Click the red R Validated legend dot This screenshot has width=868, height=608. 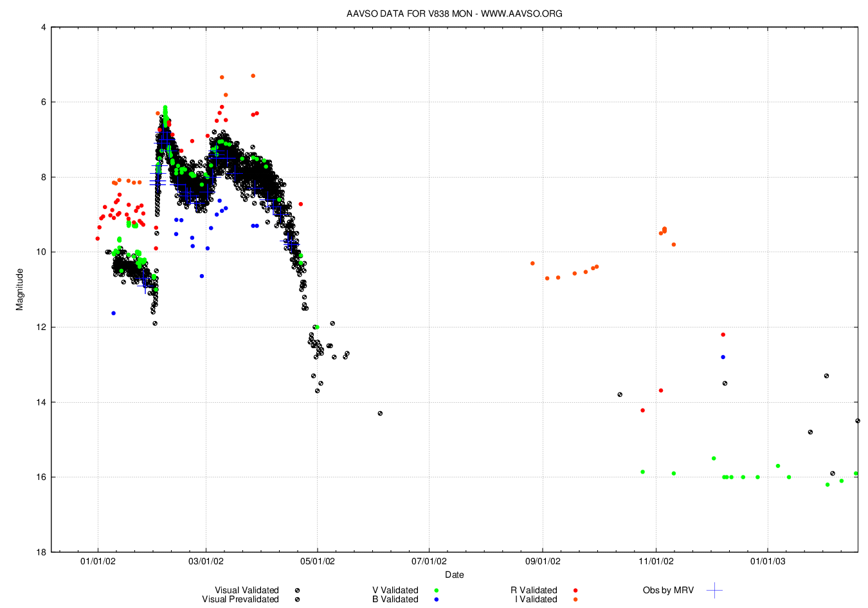pos(575,590)
